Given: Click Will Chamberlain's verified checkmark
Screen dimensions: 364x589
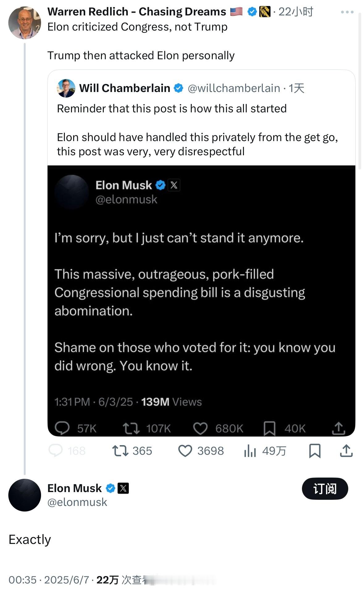Looking at the screenshot, I should 178,88.
